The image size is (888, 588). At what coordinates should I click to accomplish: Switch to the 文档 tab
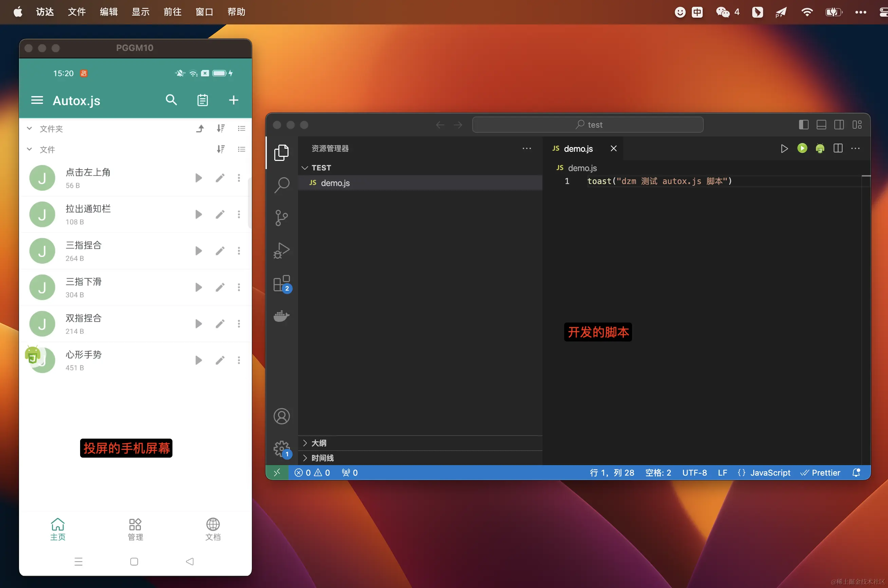(x=213, y=529)
